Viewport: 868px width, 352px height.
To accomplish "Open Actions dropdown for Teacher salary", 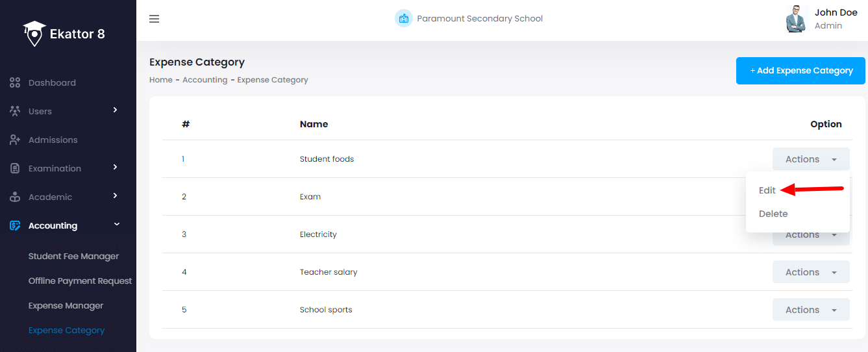I will pyautogui.click(x=810, y=272).
